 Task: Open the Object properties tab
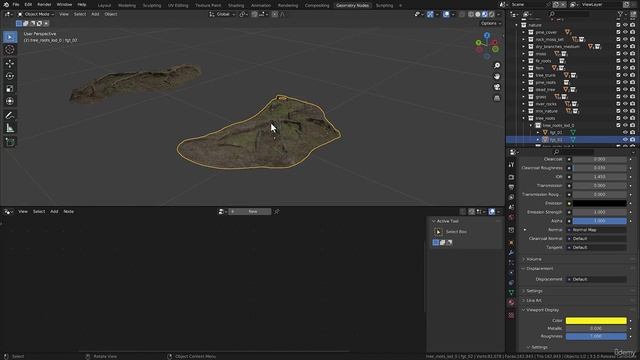point(511,243)
